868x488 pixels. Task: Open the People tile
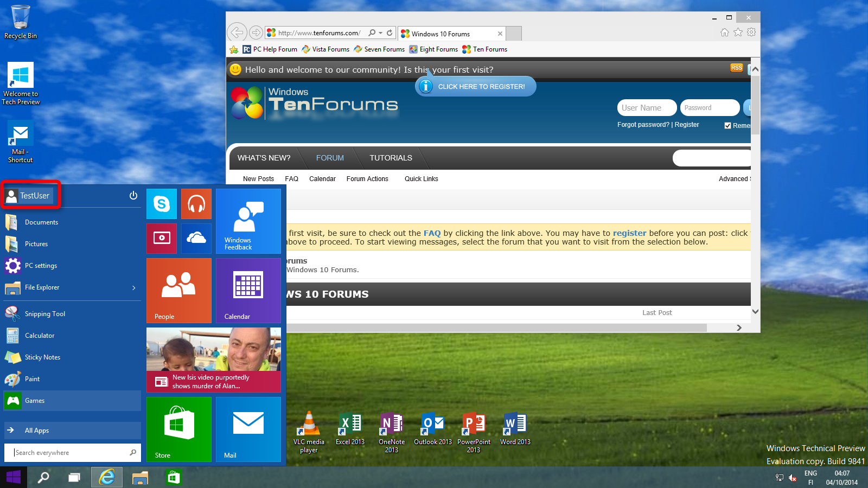[x=179, y=291]
